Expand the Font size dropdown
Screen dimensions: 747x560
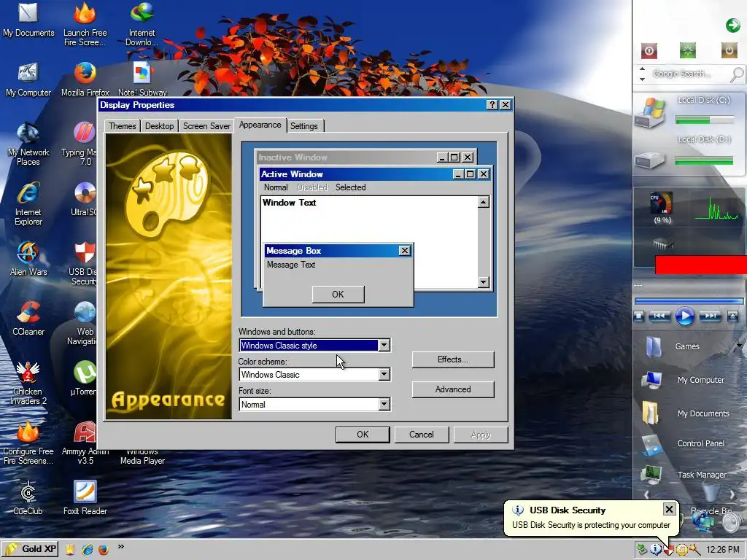pos(384,404)
